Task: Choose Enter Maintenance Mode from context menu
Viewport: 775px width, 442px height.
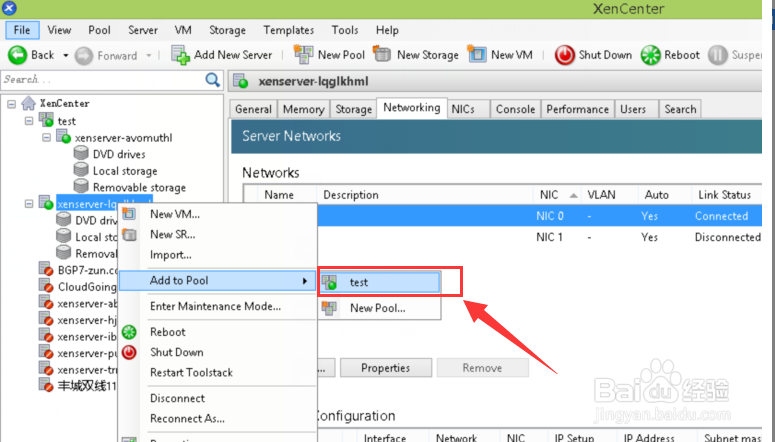Action: coord(217,307)
